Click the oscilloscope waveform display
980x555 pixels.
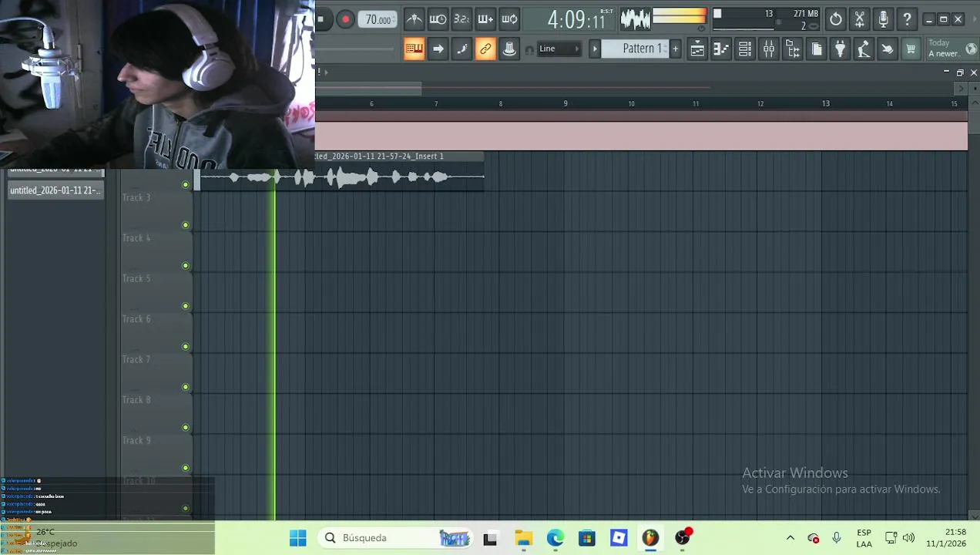pos(636,19)
